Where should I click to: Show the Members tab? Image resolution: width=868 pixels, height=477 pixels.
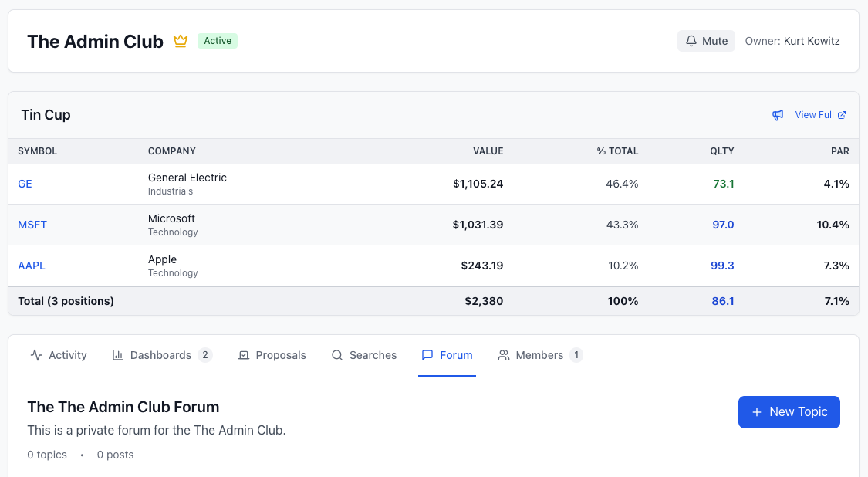(x=540, y=355)
